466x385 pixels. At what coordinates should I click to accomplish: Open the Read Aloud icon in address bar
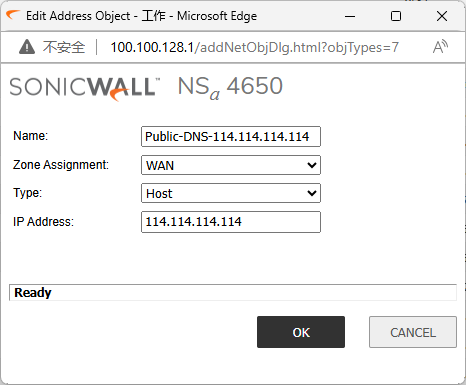(440, 47)
